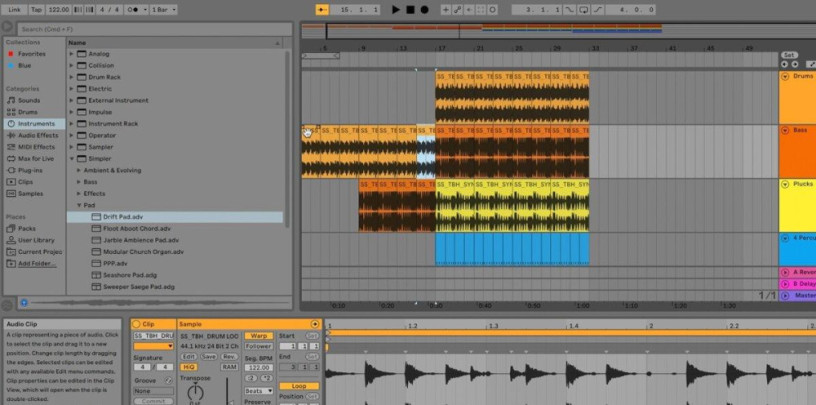Image resolution: width=816 pixels, height=405 pixels.
Task: Expand the Ambient & Evolving subfolder
Action: 79,170
